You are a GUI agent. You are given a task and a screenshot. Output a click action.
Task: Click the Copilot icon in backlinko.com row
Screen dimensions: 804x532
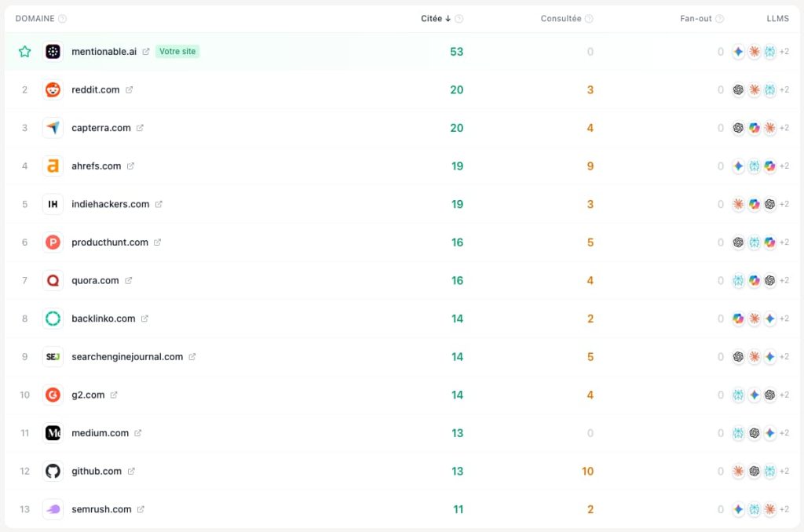click(738, 319)
